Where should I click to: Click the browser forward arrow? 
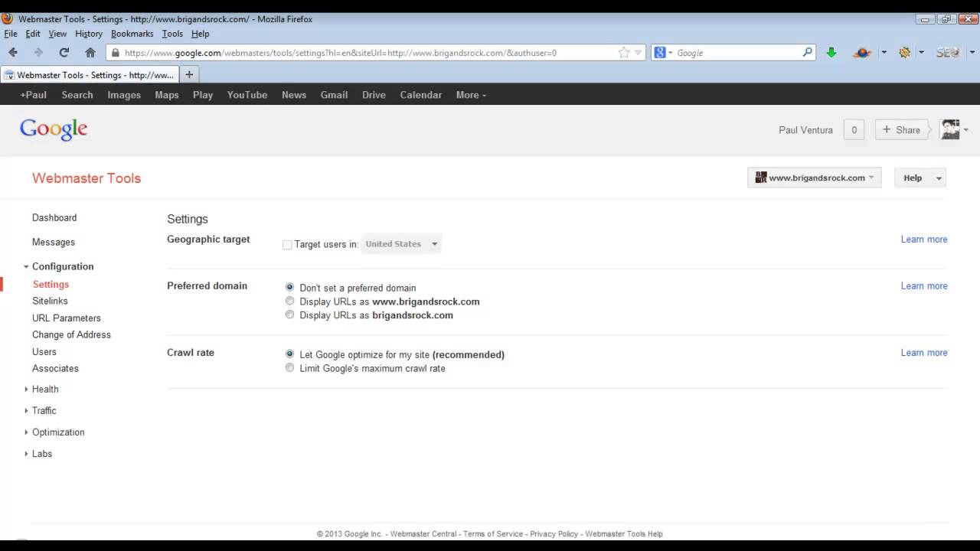(x=38, y=53)
